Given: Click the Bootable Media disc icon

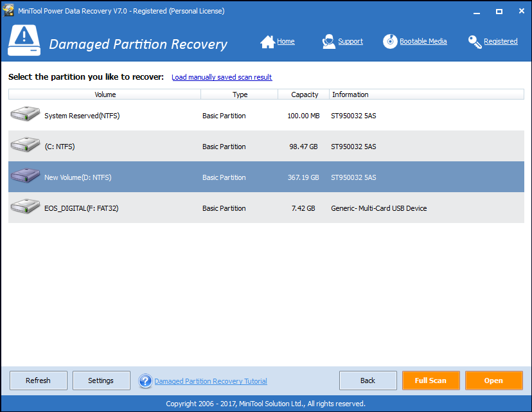Looking at the screenshot, I should (x=390, y=41).
